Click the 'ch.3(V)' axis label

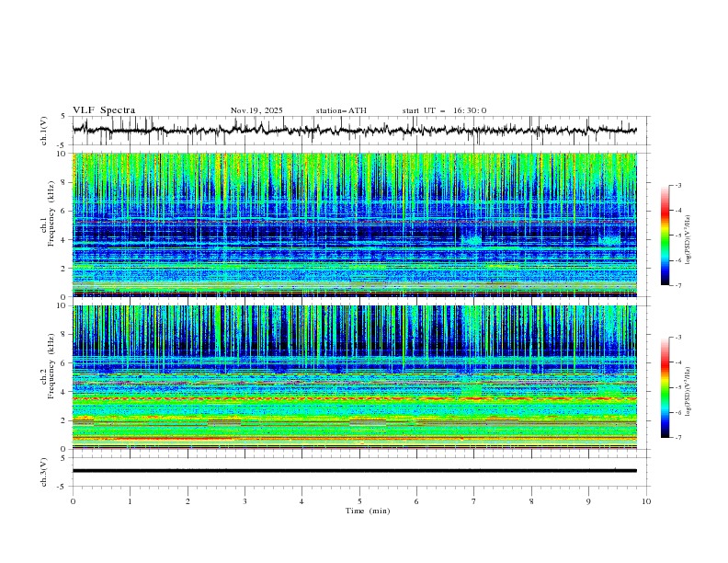(44, 472)
